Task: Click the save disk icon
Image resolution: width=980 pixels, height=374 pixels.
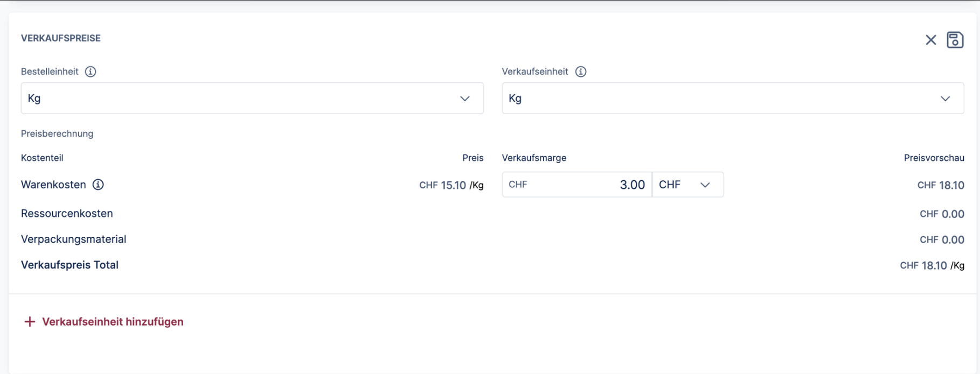Action: pos(955,40)
